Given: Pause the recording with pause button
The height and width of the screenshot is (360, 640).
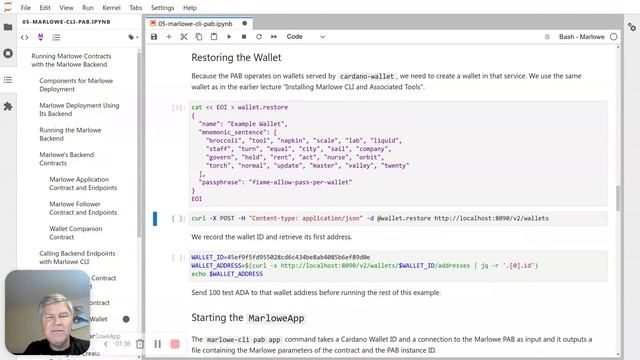Looking at the screenshot, I should click(158, 344).
